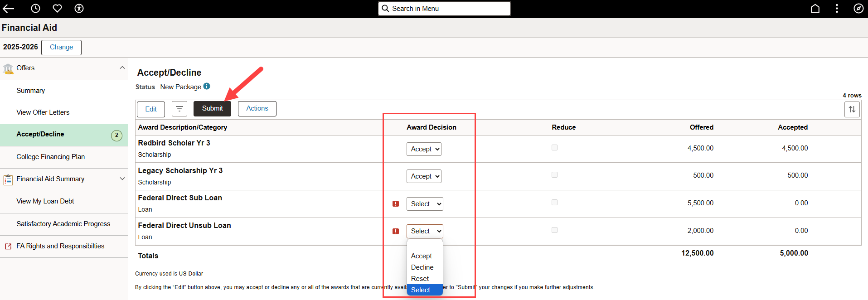This screenshot has width=868, height=300.
Task: Click Legacy Scholarship Yr 3 award name
Action: (180, 170)
